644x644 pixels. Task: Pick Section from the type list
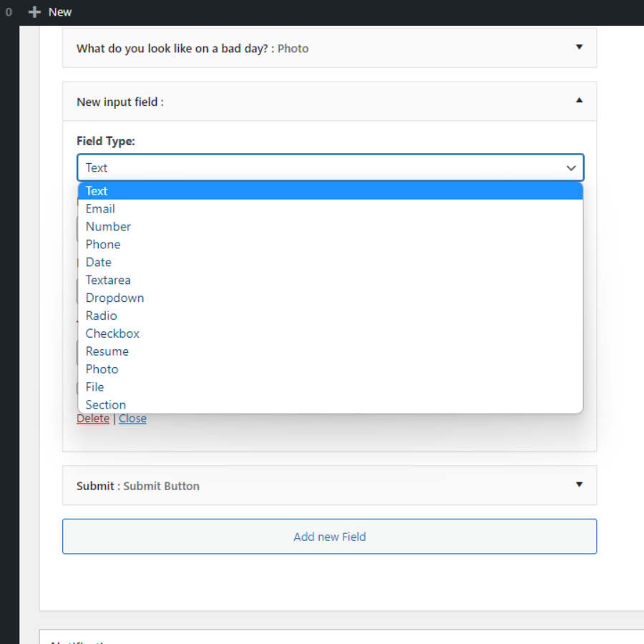pyautogui.click(x=330, y=404)
